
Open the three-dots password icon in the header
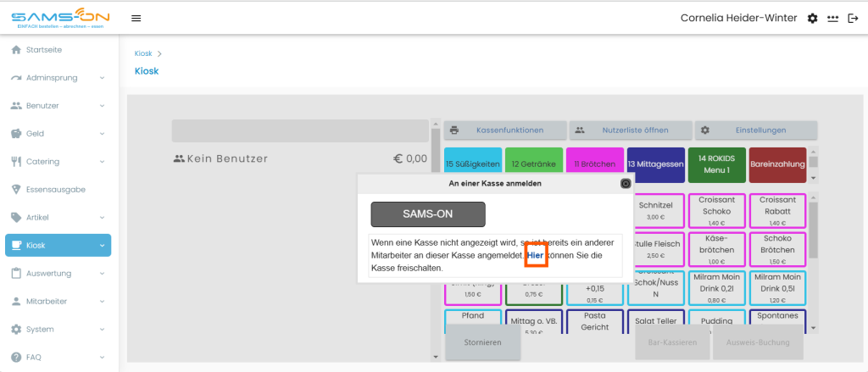(832, 19)
